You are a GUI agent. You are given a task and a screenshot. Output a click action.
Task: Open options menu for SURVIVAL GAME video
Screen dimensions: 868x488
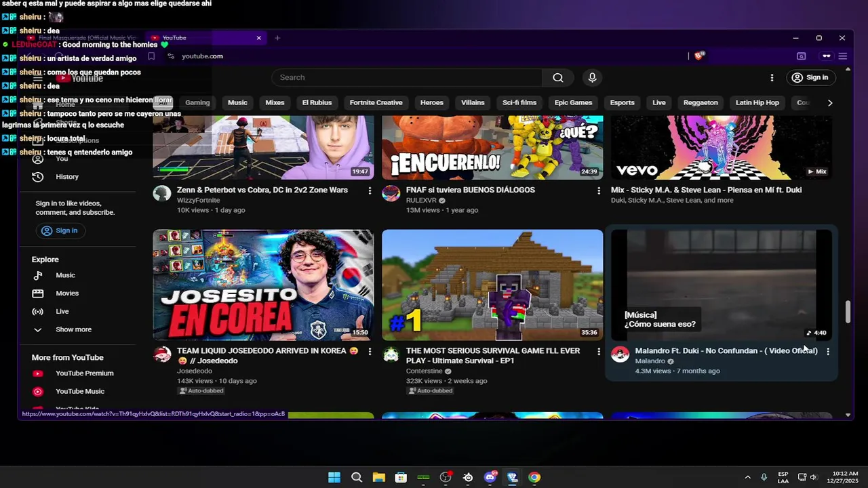[x=598, y=352]
